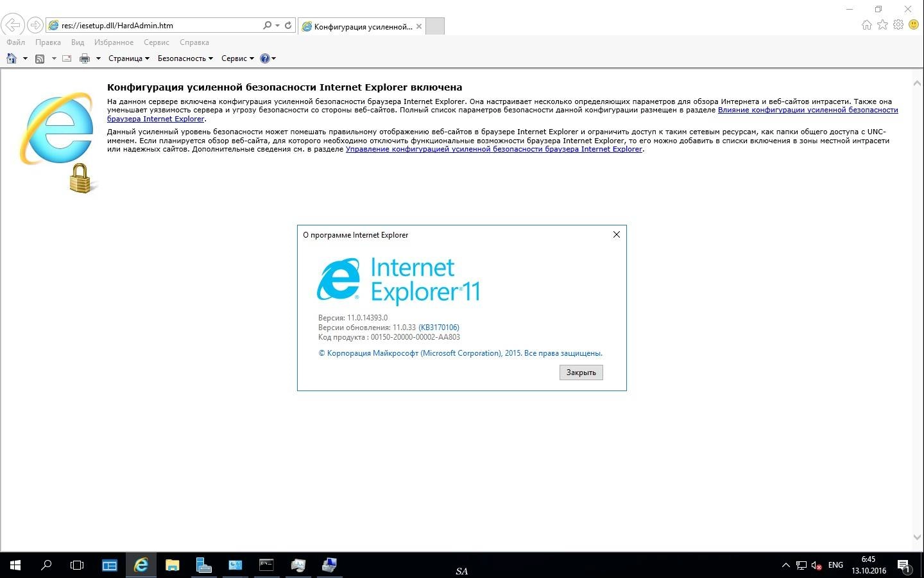
Task: Refresh the page with the reload icon
Action: pos(288,25)
